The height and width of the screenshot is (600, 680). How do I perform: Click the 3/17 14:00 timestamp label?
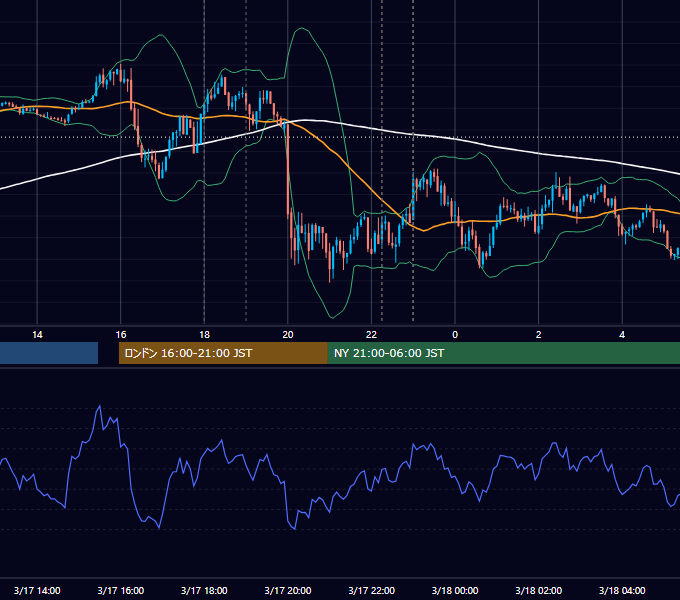37,590
